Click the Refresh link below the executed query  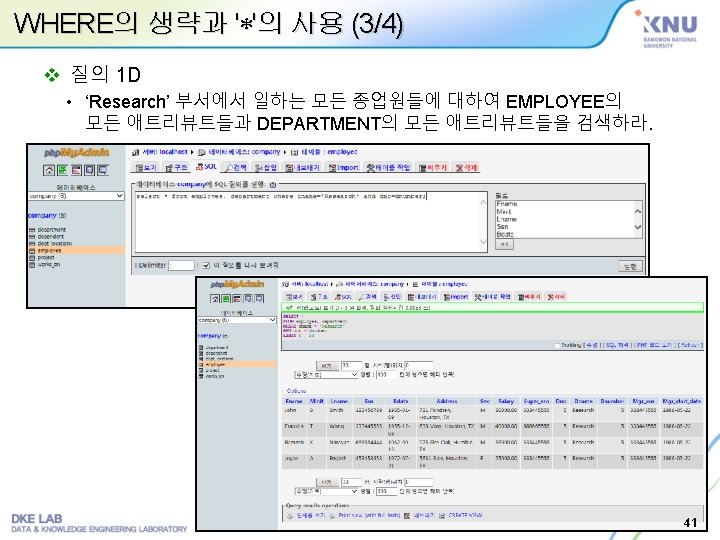tap(690, 345)
